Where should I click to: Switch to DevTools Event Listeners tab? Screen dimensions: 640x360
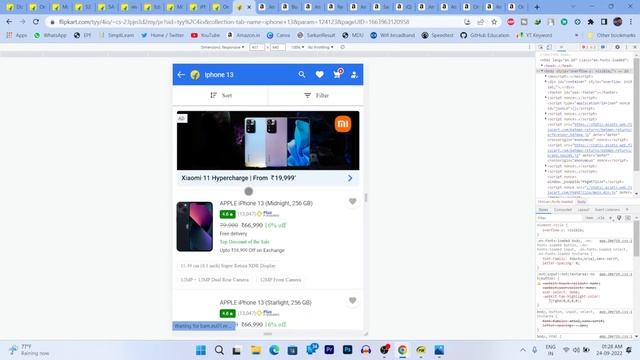(x=607, y=210)
